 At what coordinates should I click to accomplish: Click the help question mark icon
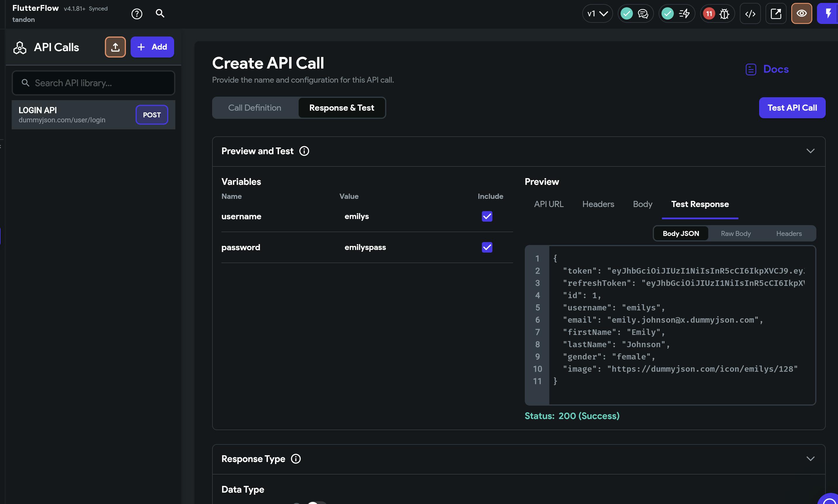pyautogui.click(x=137, y=14)
